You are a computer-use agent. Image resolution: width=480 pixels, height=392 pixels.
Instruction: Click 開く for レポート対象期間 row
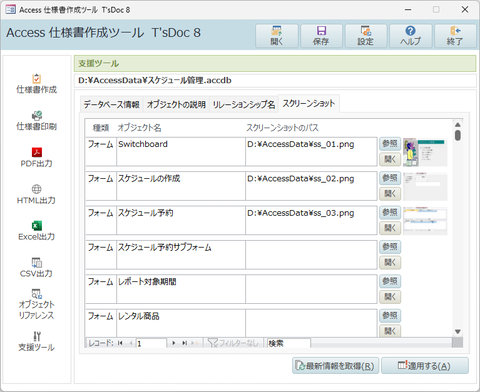pyautogui.click(x=390, y=297)
